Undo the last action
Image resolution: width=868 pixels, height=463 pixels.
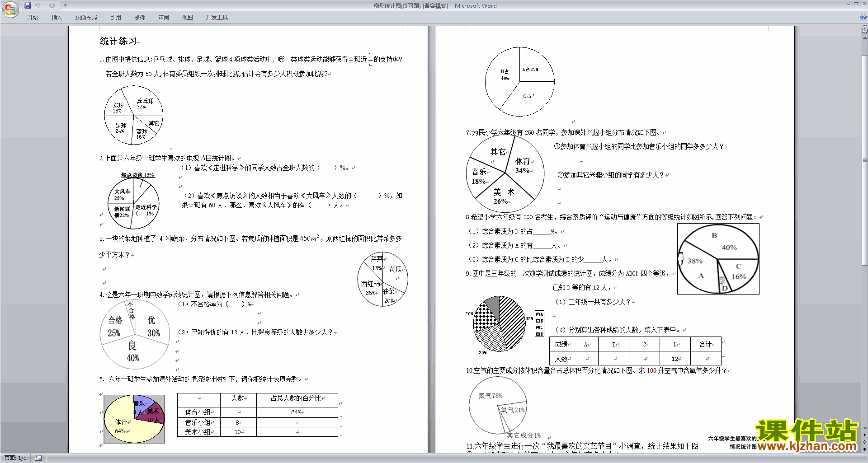(38, 5)
